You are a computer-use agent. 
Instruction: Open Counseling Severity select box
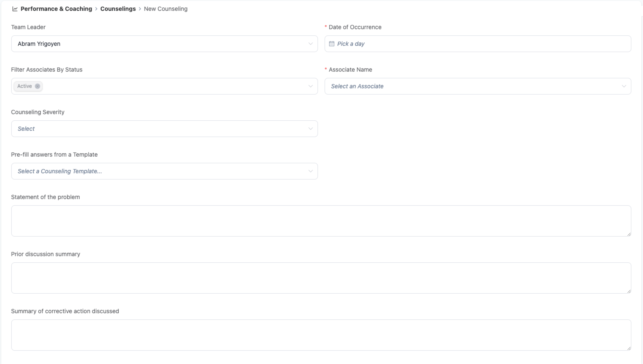164,129
